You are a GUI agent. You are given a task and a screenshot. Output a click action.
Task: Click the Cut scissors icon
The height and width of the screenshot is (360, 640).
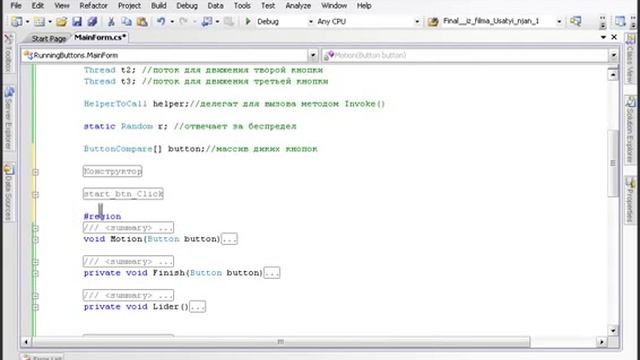[111, 22]
